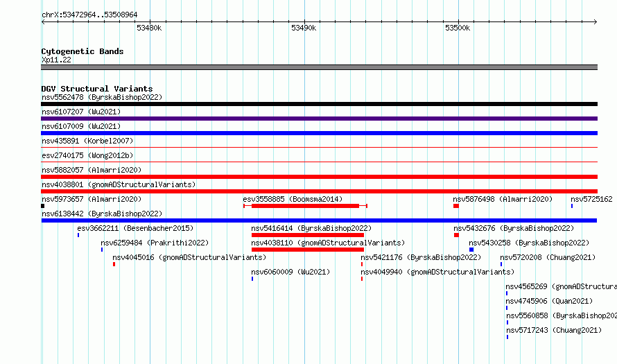The width and height of the screenshot is (617, 364).
Task: Click the blue nsv6060009 marker
Action: pos(252,279)
